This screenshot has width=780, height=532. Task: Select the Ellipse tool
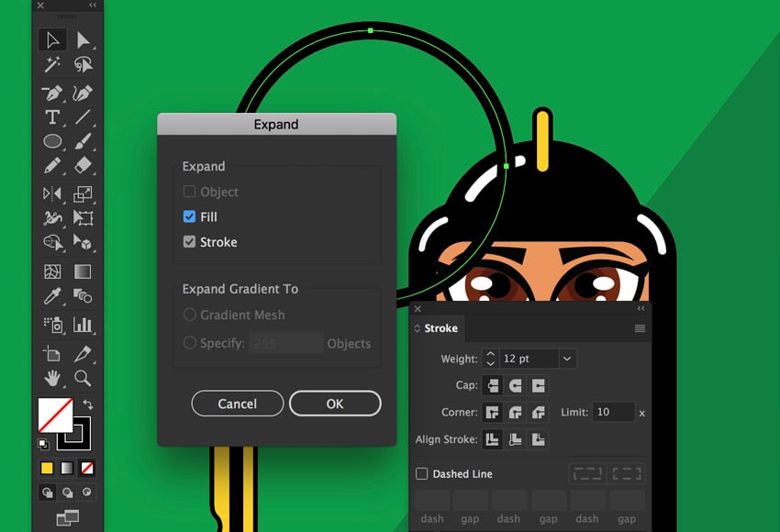pyautogui.click(x=52, y=141)
